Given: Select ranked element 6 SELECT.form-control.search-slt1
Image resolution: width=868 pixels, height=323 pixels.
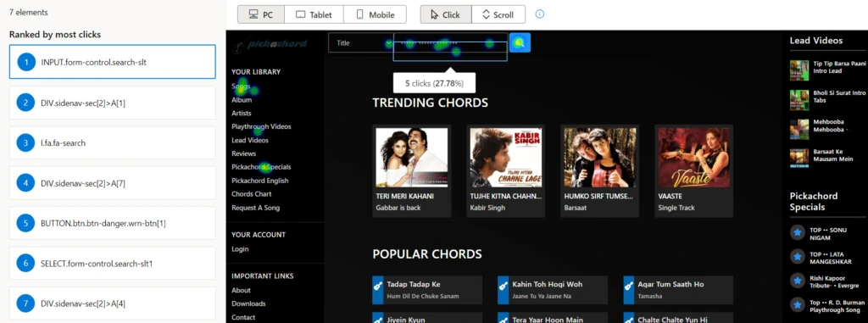Looking at the screenshot, I should click(x=113, y=264).
